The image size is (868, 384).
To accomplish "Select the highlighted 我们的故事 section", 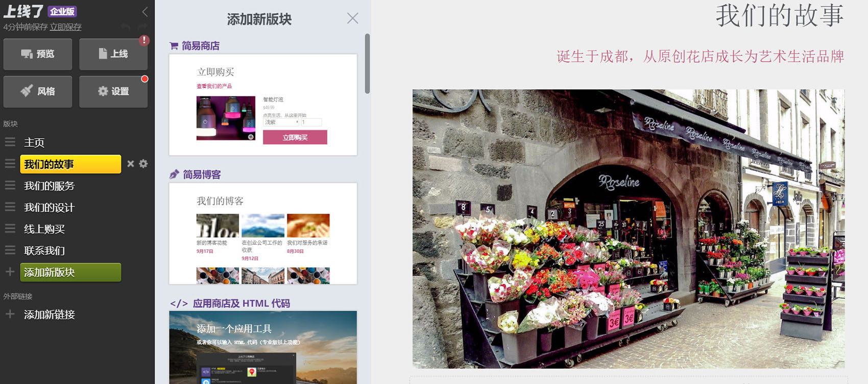I will click(x=70, y=164).
